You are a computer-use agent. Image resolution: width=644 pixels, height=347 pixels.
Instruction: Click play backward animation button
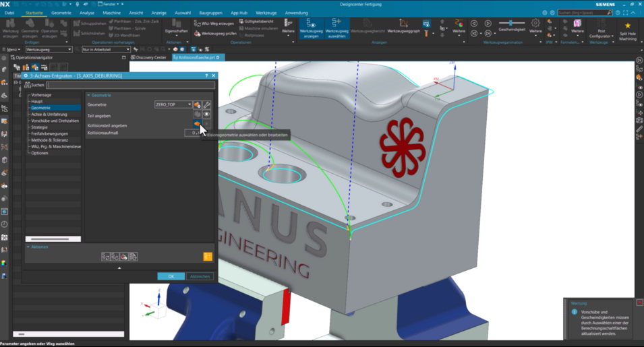tap(474, 24)
